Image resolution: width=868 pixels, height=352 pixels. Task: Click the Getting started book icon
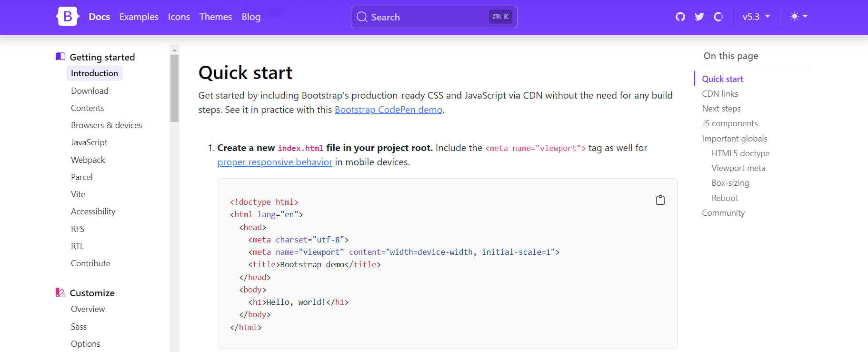pos(60,57)
